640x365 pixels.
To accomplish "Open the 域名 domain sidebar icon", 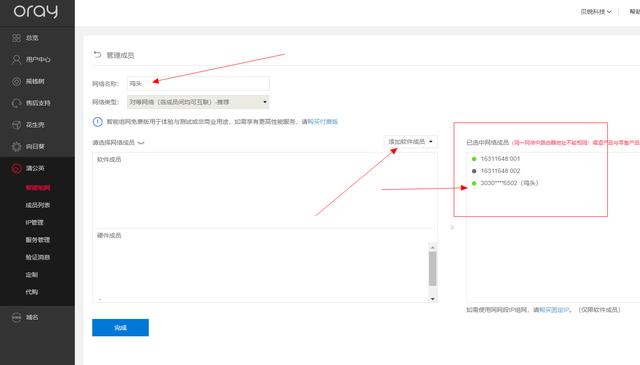I will [x=16, y=317].
